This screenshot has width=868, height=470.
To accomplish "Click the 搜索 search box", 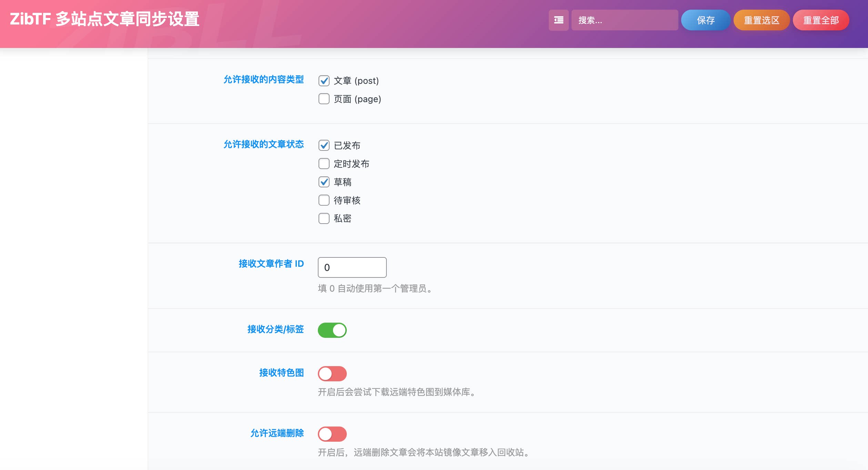I will click(624, 20).
